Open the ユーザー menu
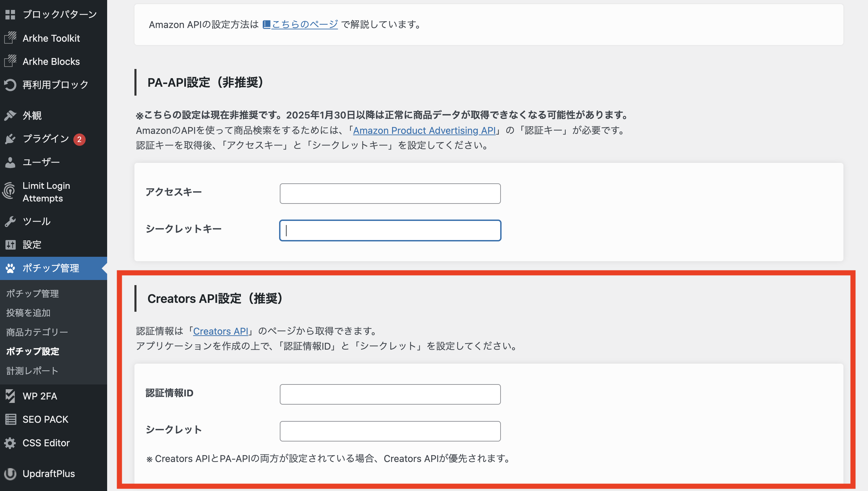Viewport: 868px width, 491px height. click(x=41, y=162)
